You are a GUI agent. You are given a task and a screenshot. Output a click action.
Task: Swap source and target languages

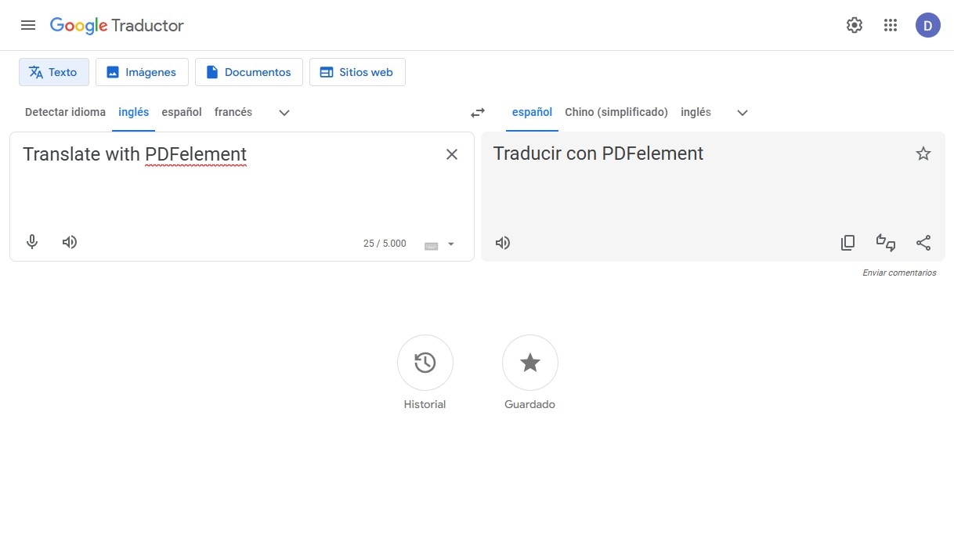pyautogui.click(x=478, y=113)
